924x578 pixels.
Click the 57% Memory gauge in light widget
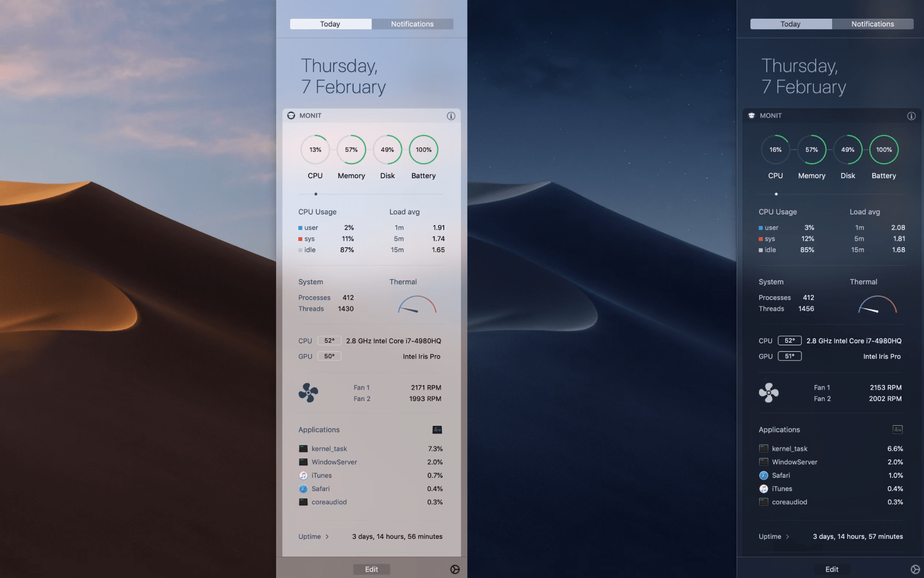tap(351, 149)
